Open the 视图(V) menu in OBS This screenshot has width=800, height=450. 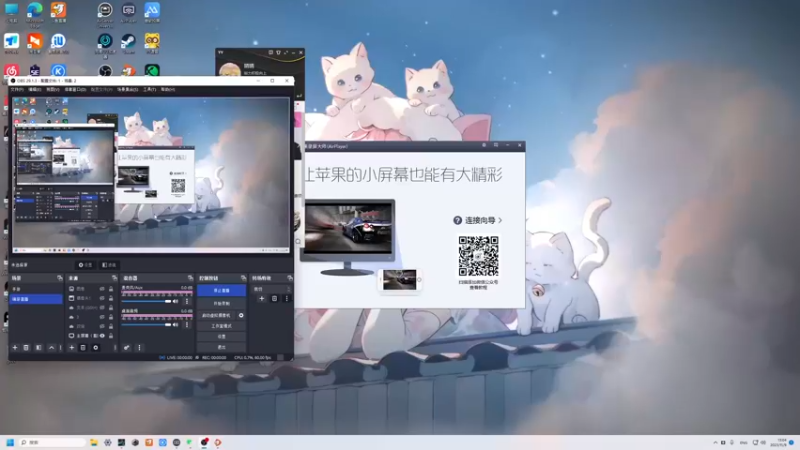[53, 89]
